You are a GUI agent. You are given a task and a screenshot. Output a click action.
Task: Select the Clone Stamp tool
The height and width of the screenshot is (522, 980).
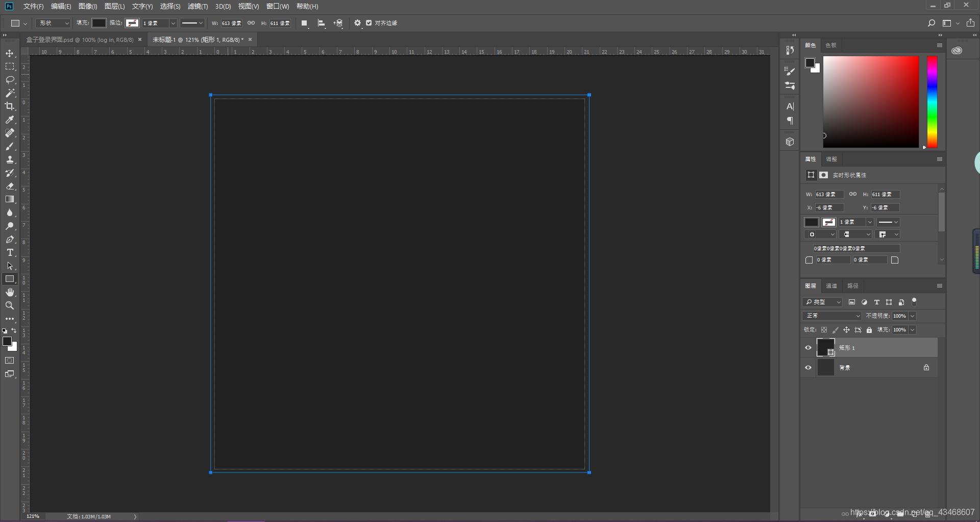click(x=10, y=160)
